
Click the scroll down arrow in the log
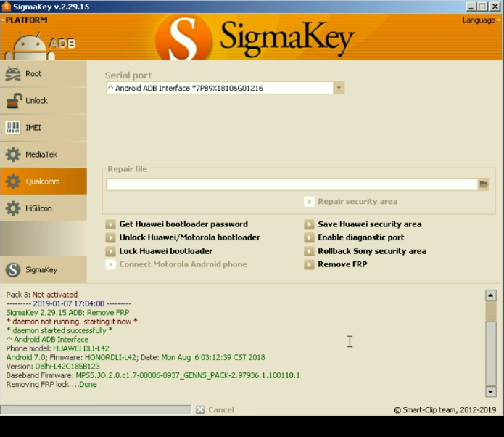(x=490, y=391)
